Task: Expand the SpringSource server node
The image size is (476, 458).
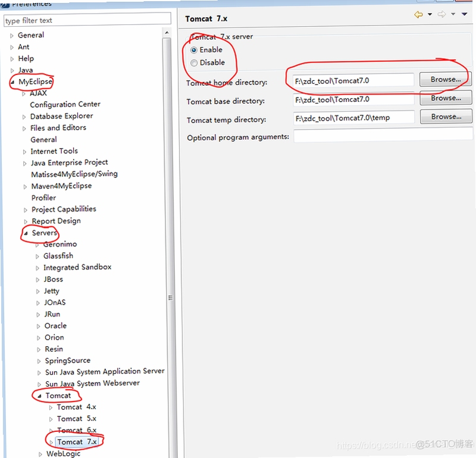Action: tap(39, 361)
